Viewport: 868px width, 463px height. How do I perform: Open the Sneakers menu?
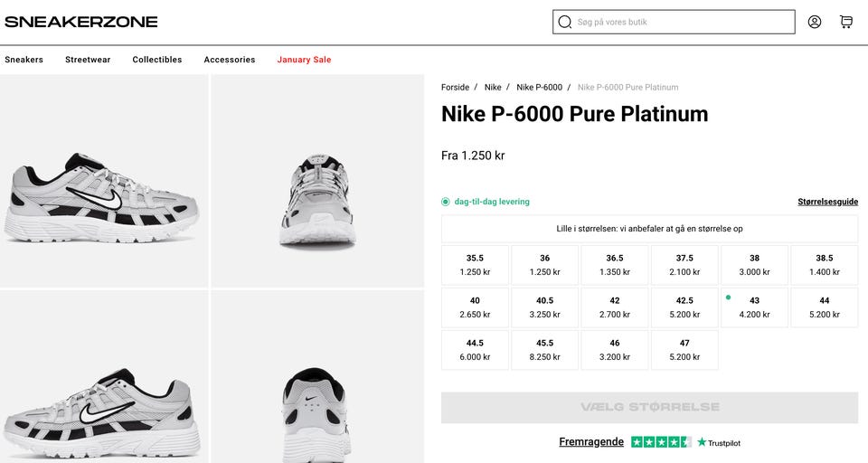pos(24,60)
